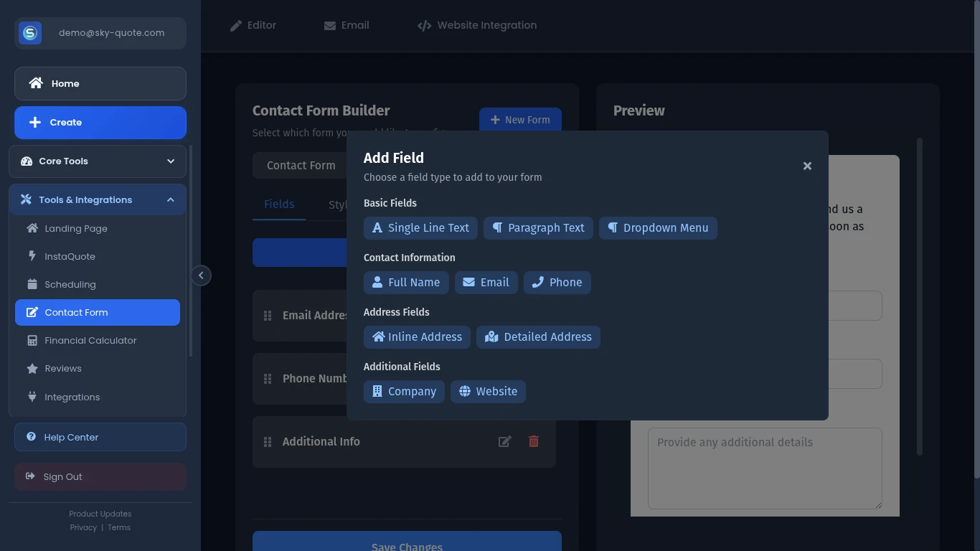Select InstaQuote in the sidebar
Screen dimensions: 980x551
coord(70,256)
